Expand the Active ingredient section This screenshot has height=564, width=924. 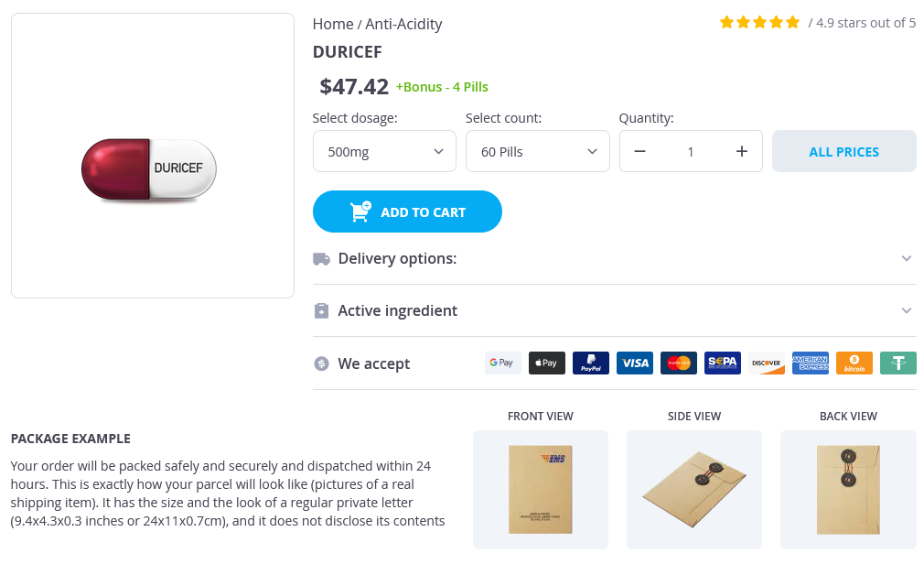tap(614, 310)
